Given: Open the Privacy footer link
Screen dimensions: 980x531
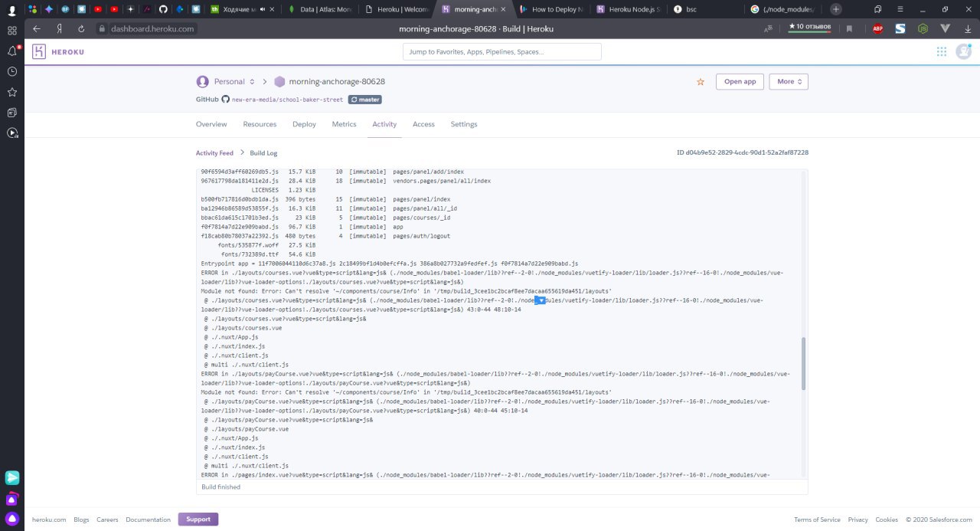Looking at the screenshot, I should pos(858,520).
